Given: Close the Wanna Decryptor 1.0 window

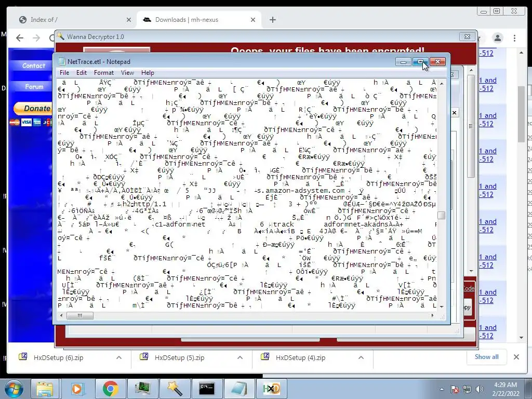Looking at the screenshot, I should click(x=467, y=37).
